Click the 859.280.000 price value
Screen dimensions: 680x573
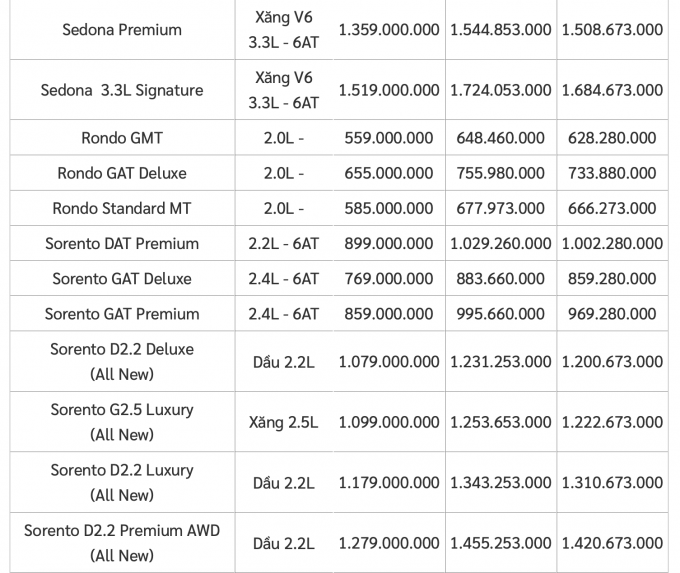tap(612, 278)
